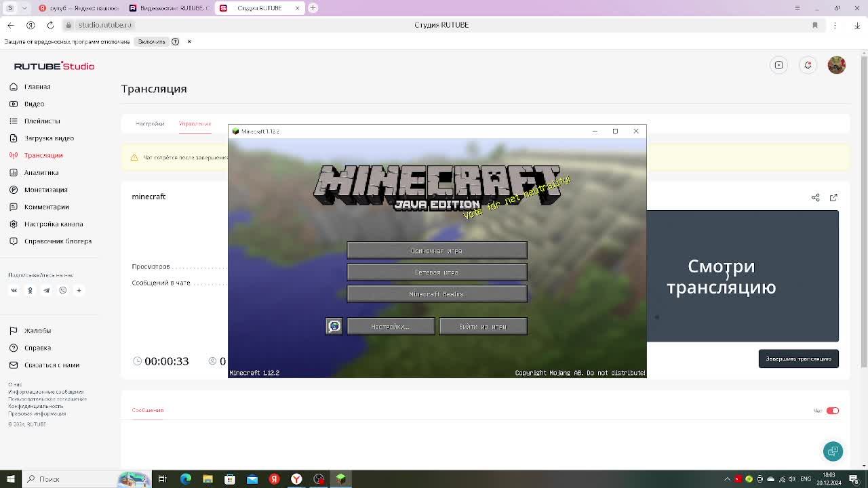
Task: Select Трансляция in the sidebar
Action: click(x=36, y=155)
